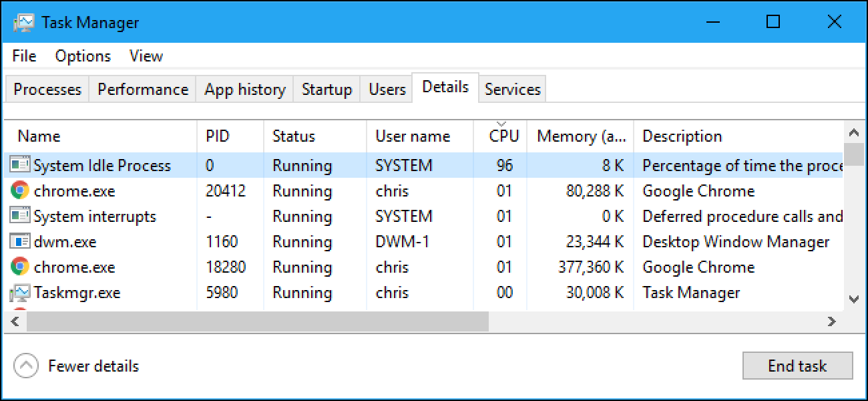Open the Services tab

tap(512, 90)
